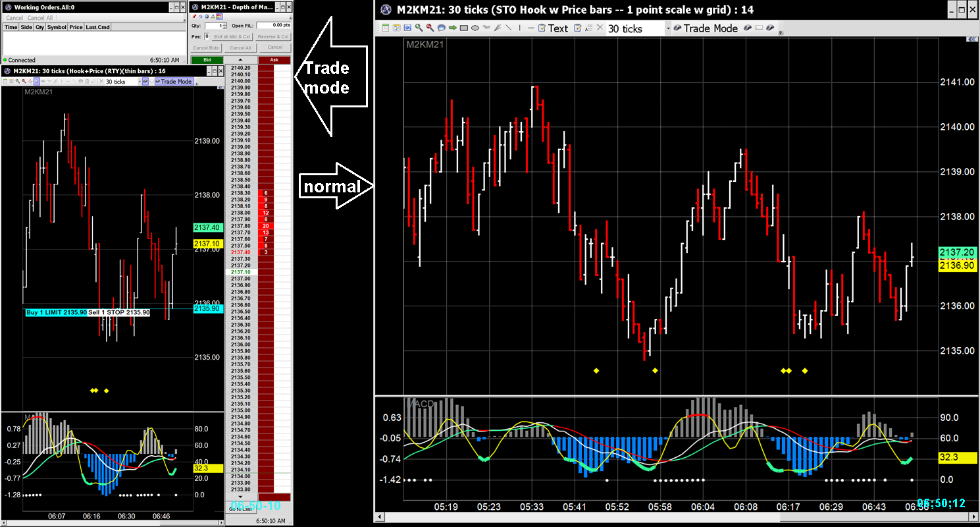980x527 pixels.
Task: Click the Time column header
Action: point(11,27)
